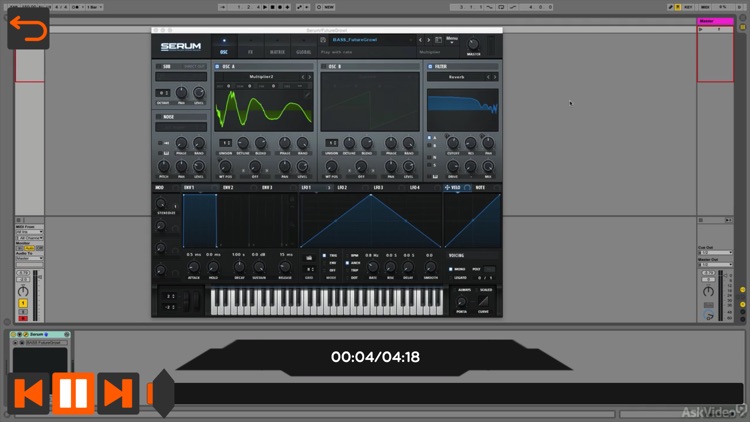
Task: Choose next filter type arrow
Action: 495,77
